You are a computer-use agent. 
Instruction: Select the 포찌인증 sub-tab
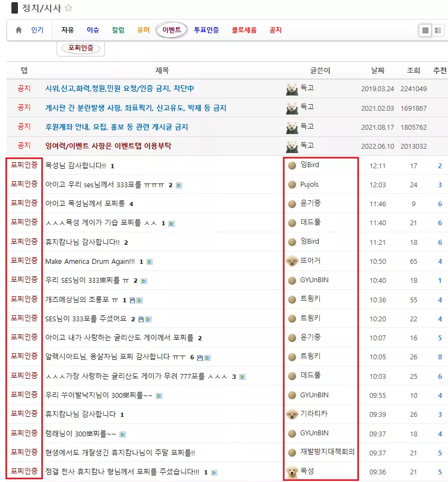(80, 48)
